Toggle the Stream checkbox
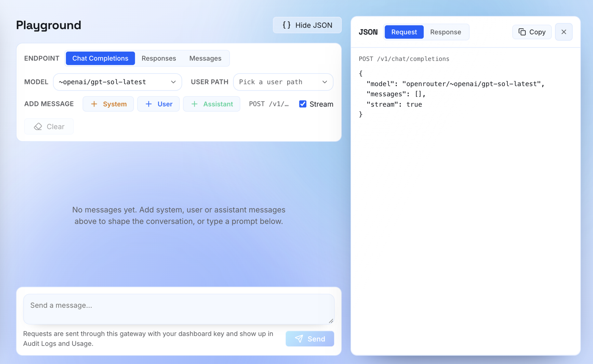Viewport: 593px width, 364px height. click(303, 104)
